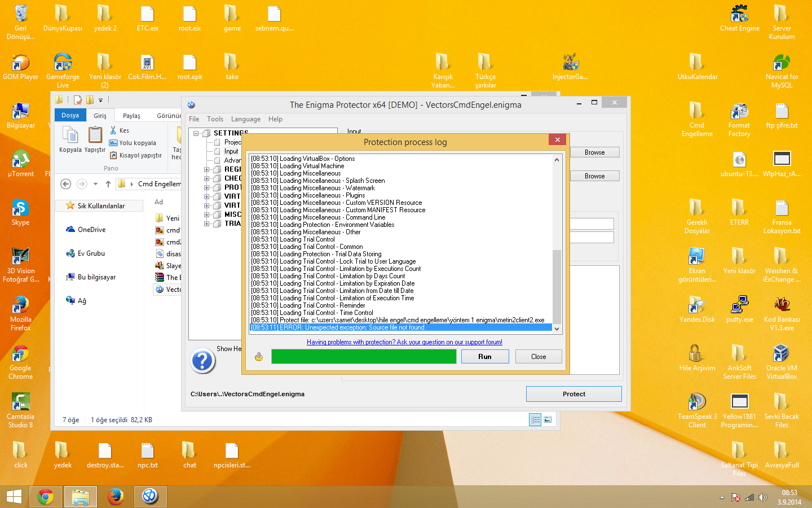Select the ERROR: Source file not found line
Image resolution: width=812 pixels, height=508 pixels.
(x=401, y=327)
